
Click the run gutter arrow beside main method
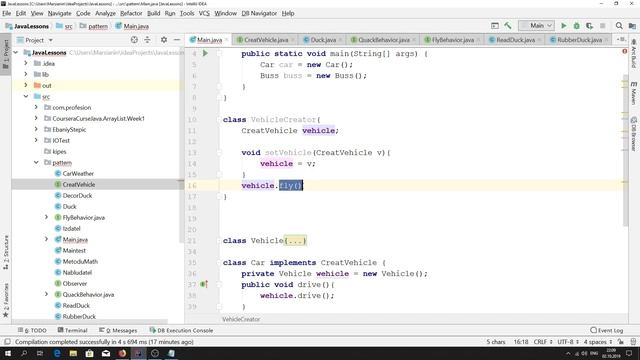[x=205, y=53]
